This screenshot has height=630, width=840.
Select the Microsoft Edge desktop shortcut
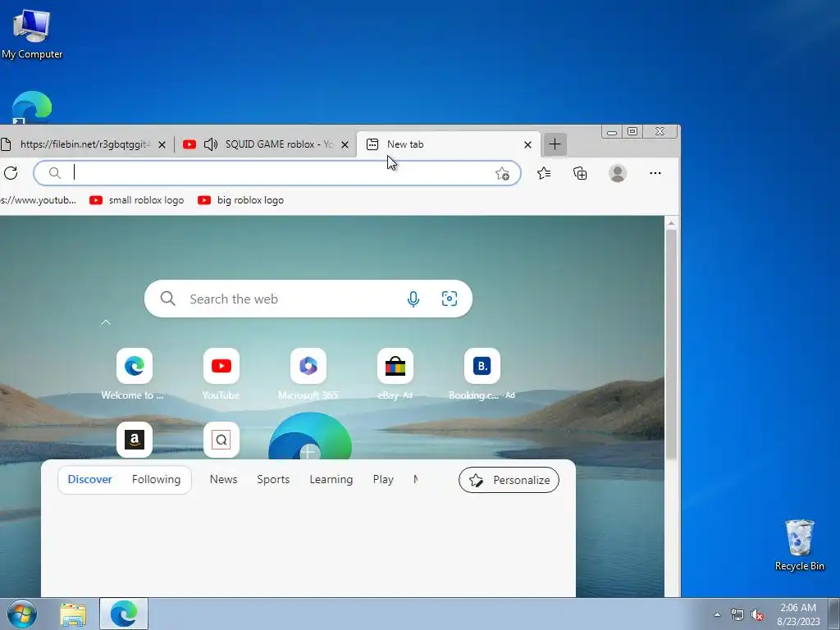32,107
